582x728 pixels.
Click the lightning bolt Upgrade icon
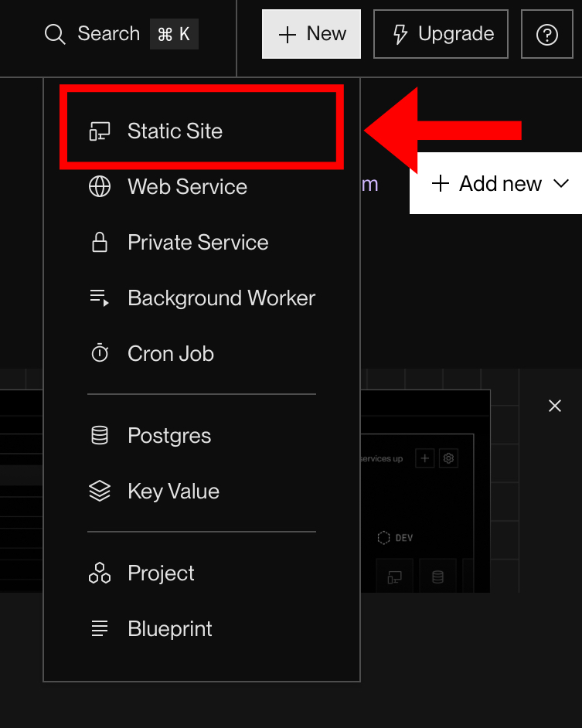(x=400, y=34)
